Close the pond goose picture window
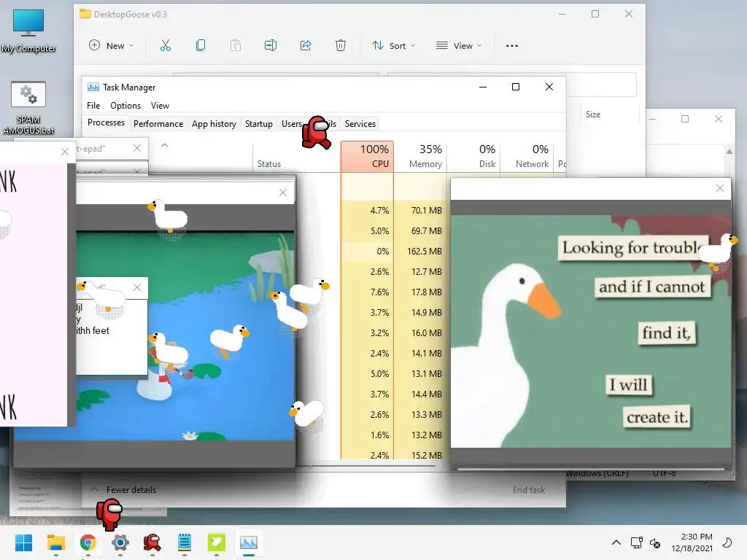Screen dimensions: 747x560 [283, 192]
